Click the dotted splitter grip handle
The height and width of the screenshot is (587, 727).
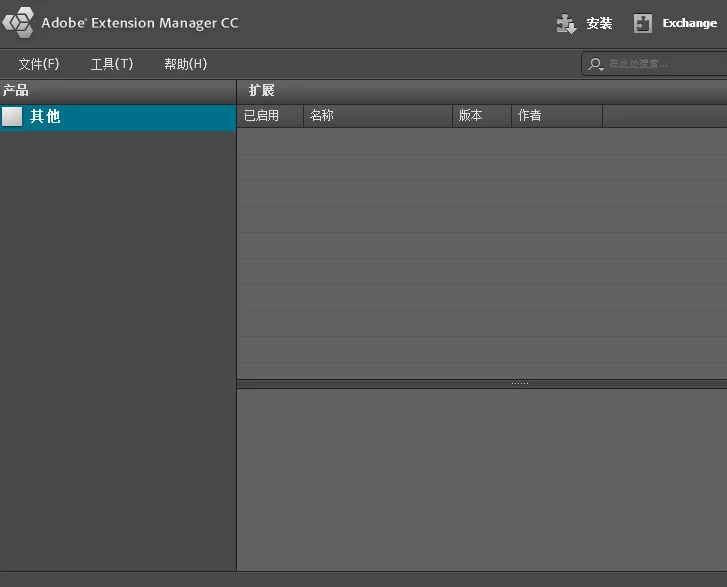pyautogui.click(x=520, y=383)
